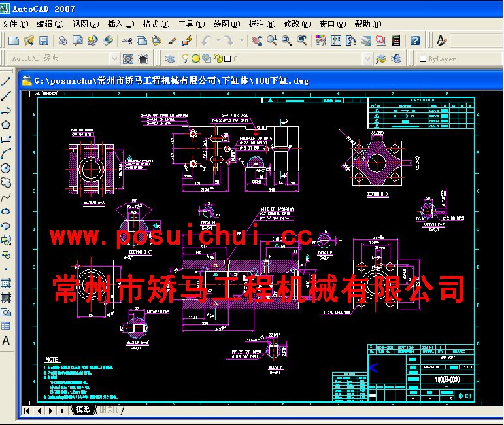Open the Tool Palettes window
This screenshot has height=425, width=504.
coord(351,41)
